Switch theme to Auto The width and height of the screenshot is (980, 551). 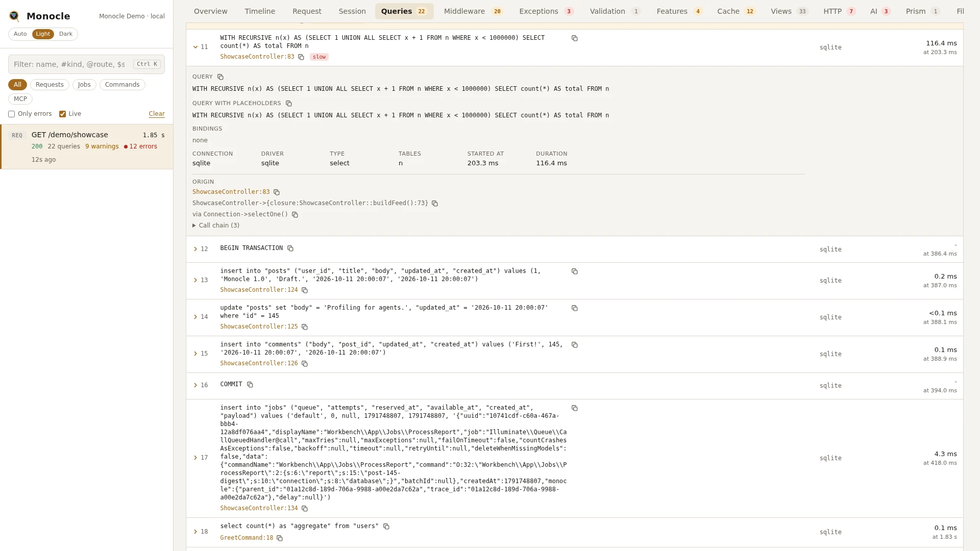click(20, 34)
